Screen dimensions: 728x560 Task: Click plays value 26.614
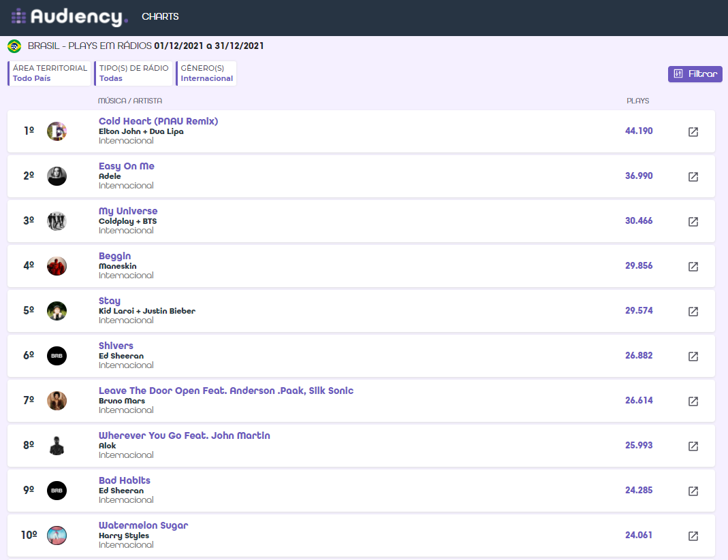click(x=639, y=400)
